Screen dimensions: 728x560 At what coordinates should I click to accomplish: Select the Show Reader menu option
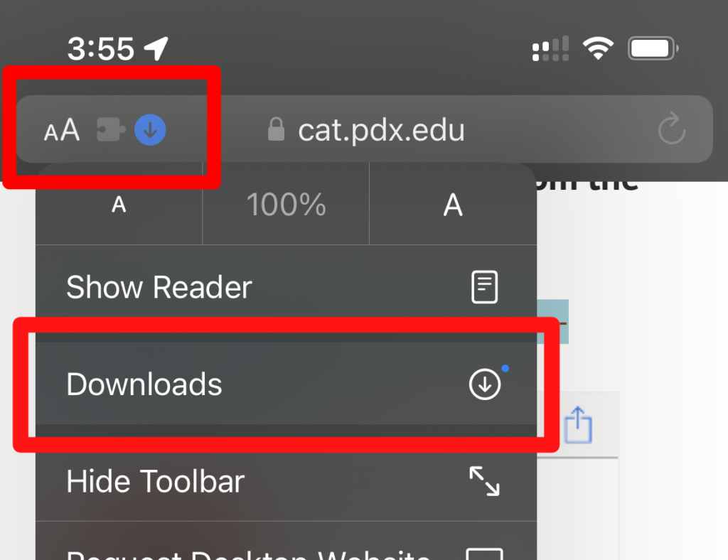tap(159, 288)
